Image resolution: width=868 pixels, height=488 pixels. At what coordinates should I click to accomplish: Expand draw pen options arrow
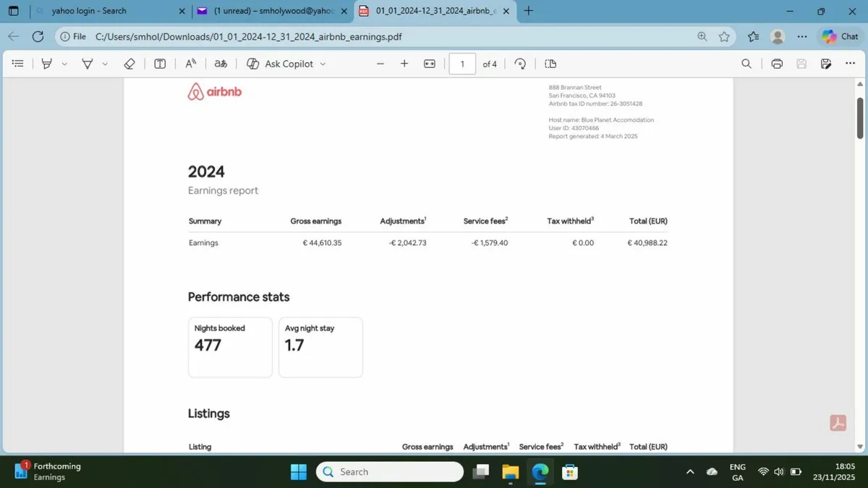(105, 64)
